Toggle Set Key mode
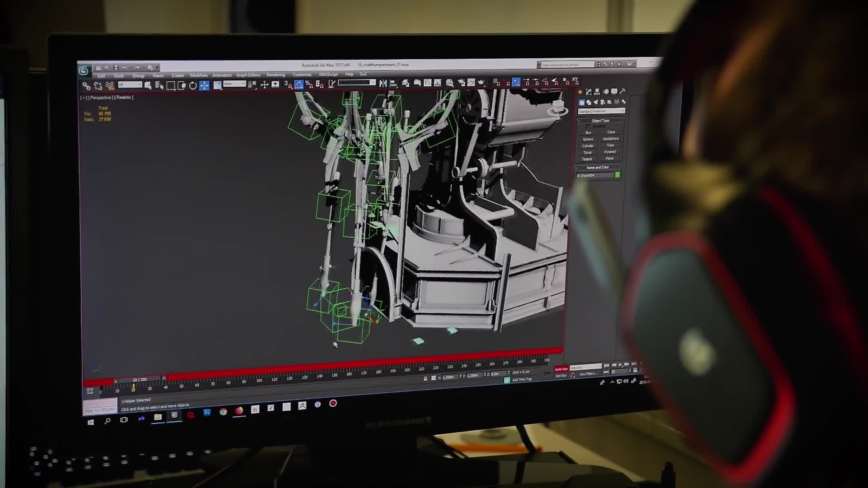The width and height of the screenshot is (868, 488). click(x=561, y=376)
